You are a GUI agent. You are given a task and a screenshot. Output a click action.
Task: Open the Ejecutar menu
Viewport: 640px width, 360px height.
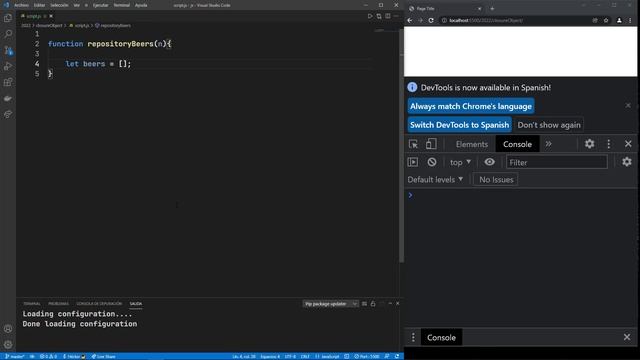pyautogui.click(x=100, y=5)
